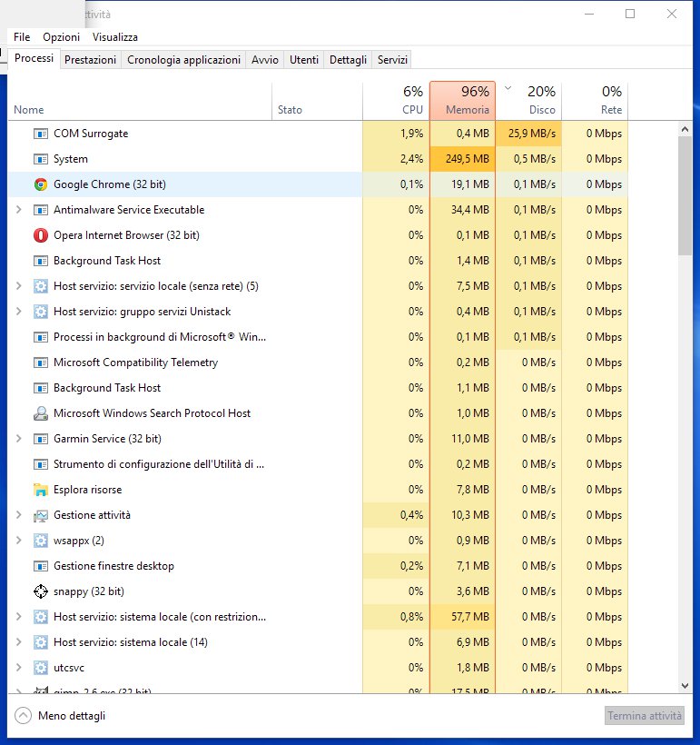Switch to the Servizi tab
Screen dimensions: 700x745
tap(392, 60)
